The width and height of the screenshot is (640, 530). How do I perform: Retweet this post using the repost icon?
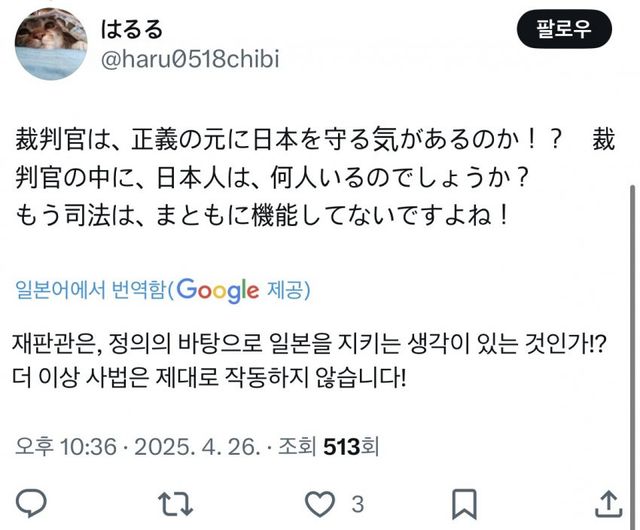173,501
